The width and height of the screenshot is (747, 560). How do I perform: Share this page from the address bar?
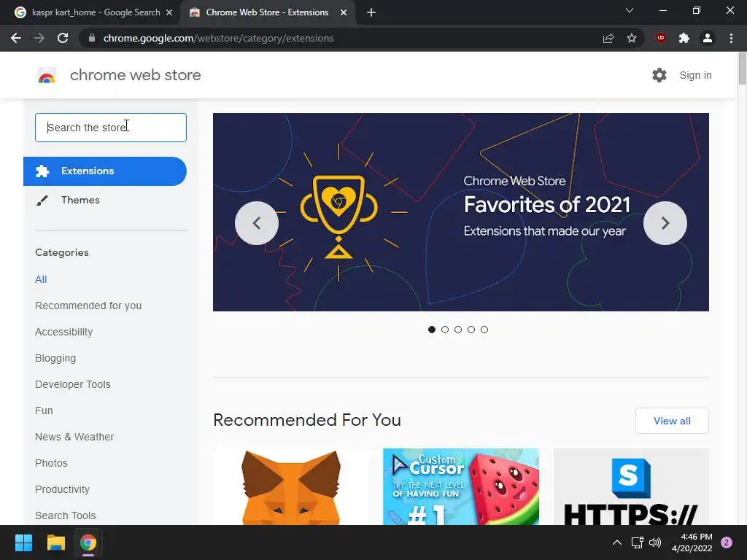(x=608, y=38)
